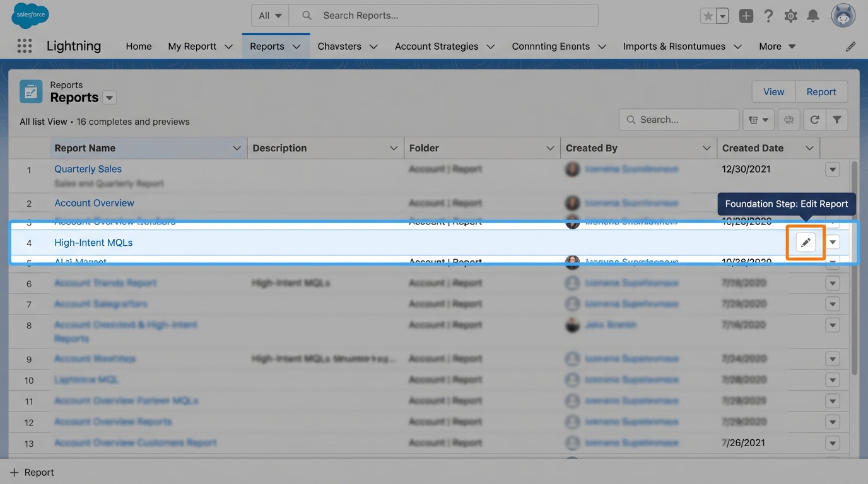Screen dimensions: 868x484
Task: Open the Account Overview report link
Action: [93, 202]
